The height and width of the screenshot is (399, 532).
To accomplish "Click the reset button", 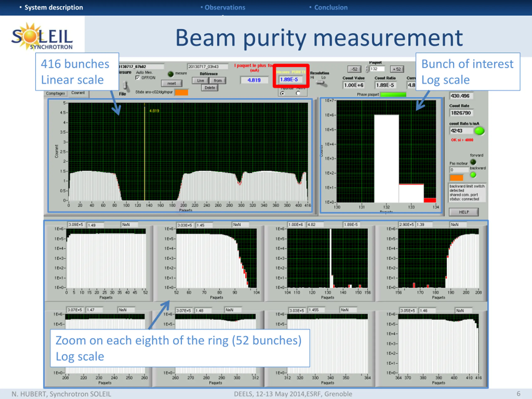I will [171, 84].
